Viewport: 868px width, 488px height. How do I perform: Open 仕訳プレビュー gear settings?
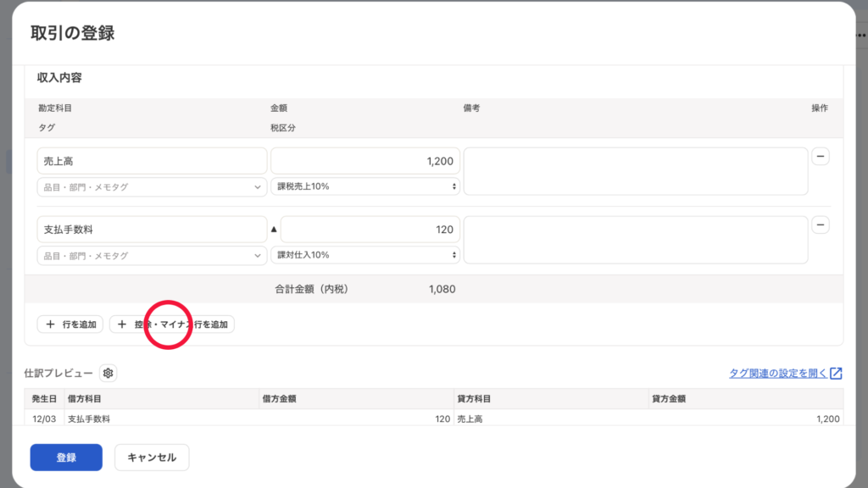[108, 373]
